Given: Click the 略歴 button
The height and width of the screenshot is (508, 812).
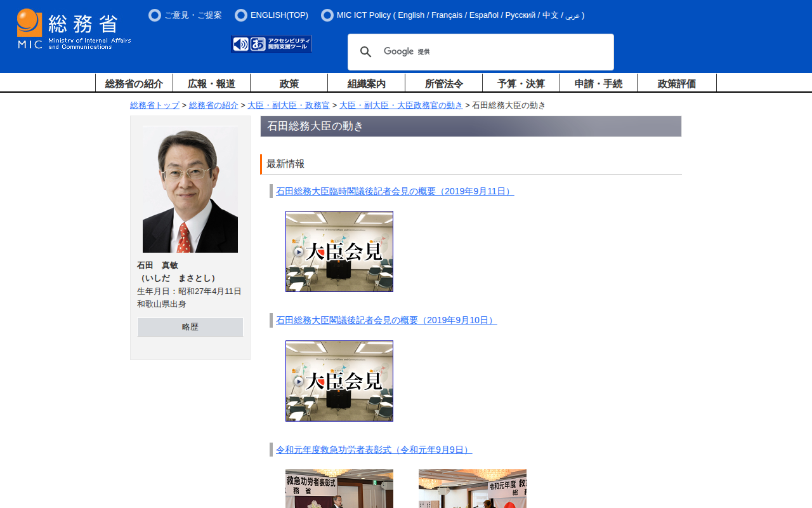Looking at the screenshot, I should tap(190, 327).
